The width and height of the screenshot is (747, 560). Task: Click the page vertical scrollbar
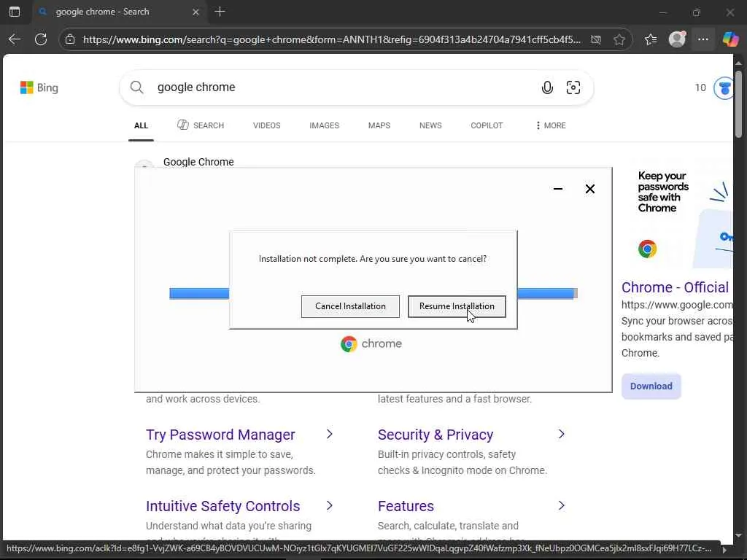(x=738, y=105)
